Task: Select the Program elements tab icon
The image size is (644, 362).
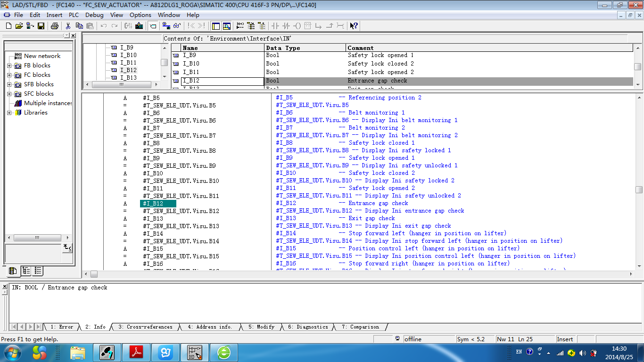Action: click(x=13, y=271)
